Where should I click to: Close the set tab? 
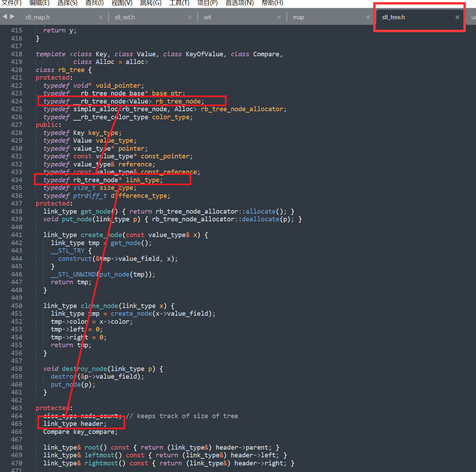click(279, 17)
